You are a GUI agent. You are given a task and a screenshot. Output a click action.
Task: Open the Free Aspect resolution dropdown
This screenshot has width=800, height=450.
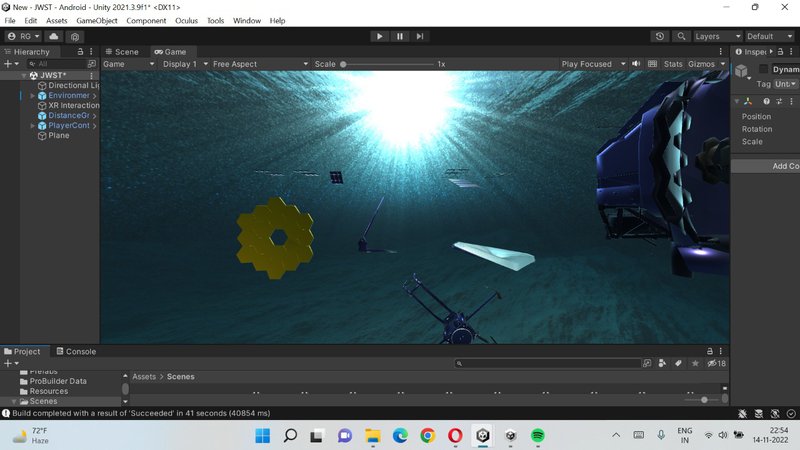click(x=260, y=64)
